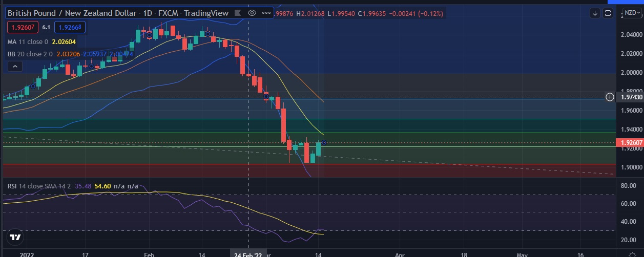Click the RSI value 54.60
The height and width of the screenshot is (257, 644).
click(103, 186)
